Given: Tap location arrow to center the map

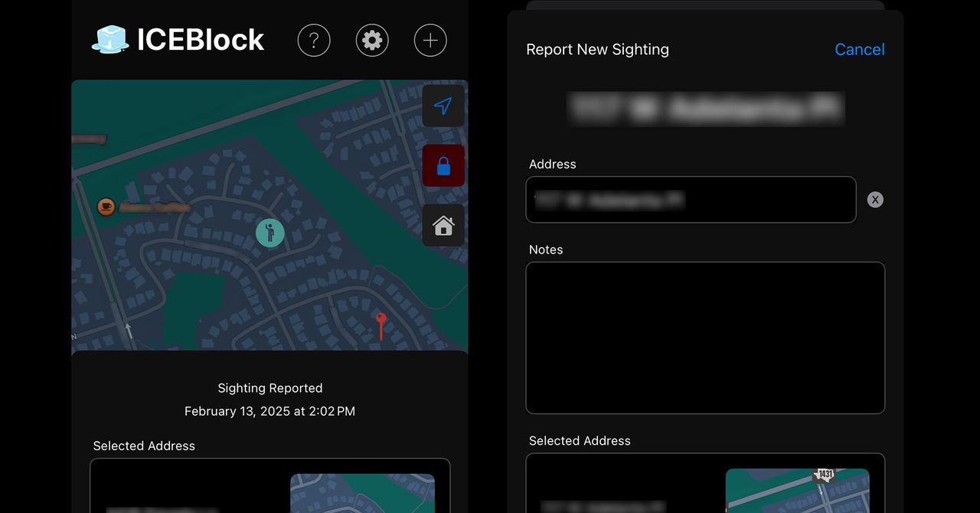Looking at the screenshot, I should tap(443, 106).
